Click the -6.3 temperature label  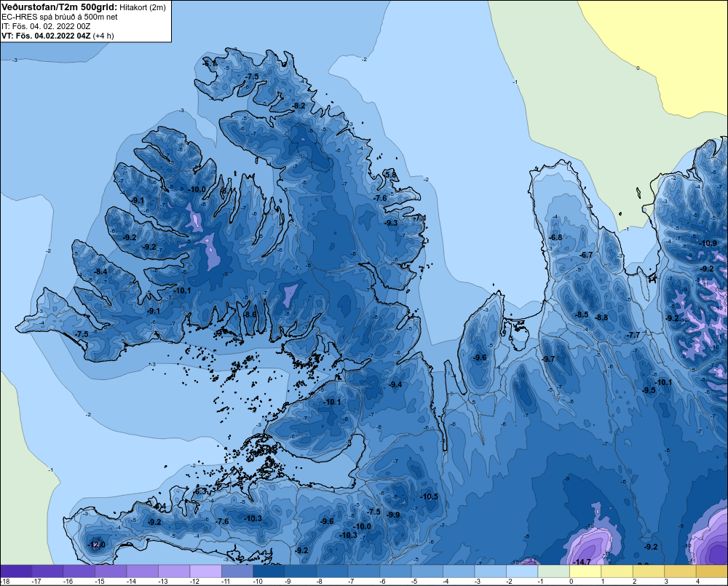click(x=200, y=491)
